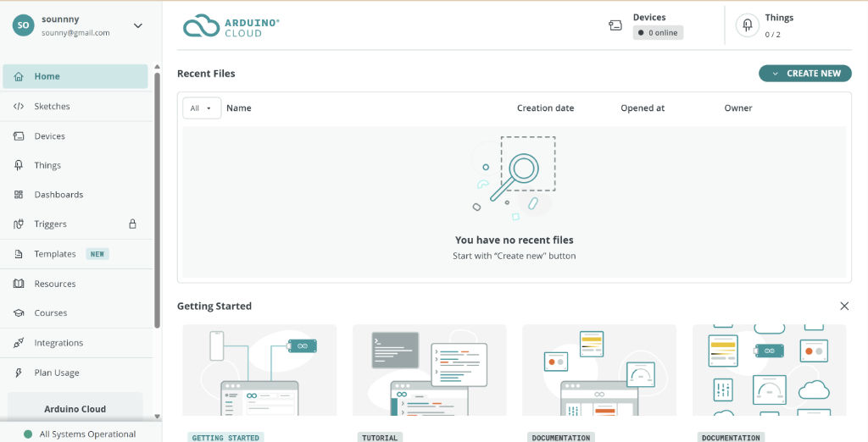
Task: Open the TUTORIAL card thumbnail
Action: point(430,370)
